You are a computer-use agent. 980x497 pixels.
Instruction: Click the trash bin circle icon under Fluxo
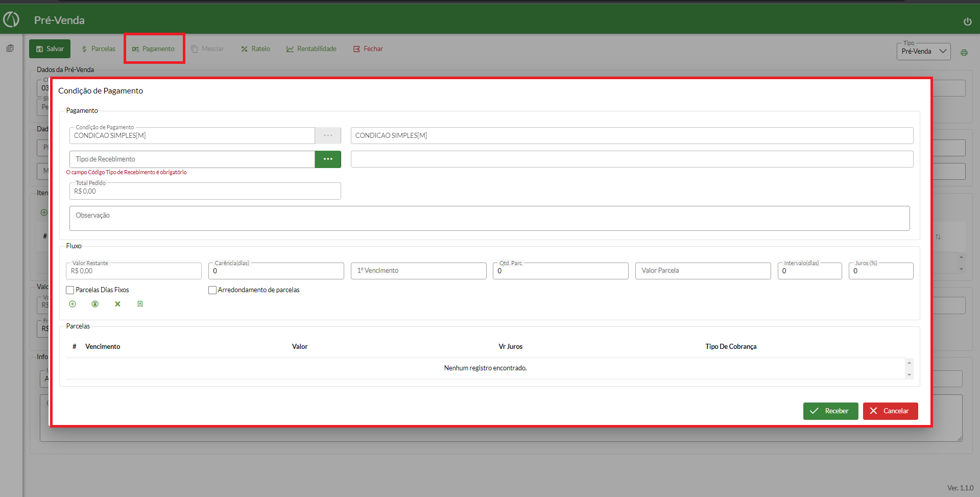click(95, 304)
